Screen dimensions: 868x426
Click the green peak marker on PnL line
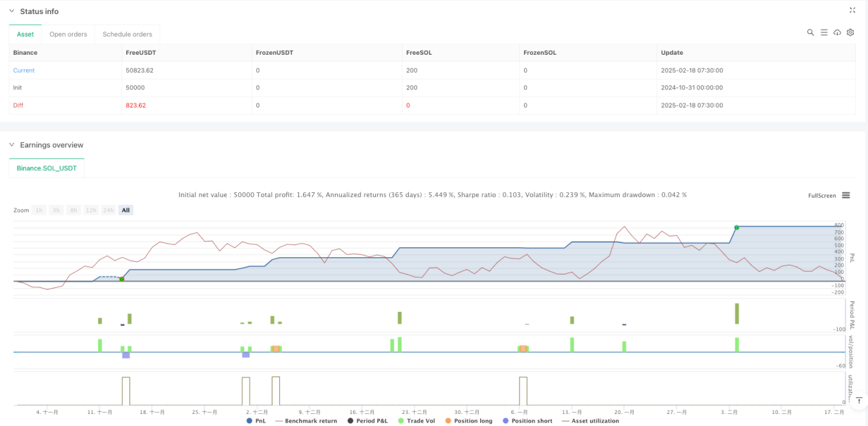736,228
